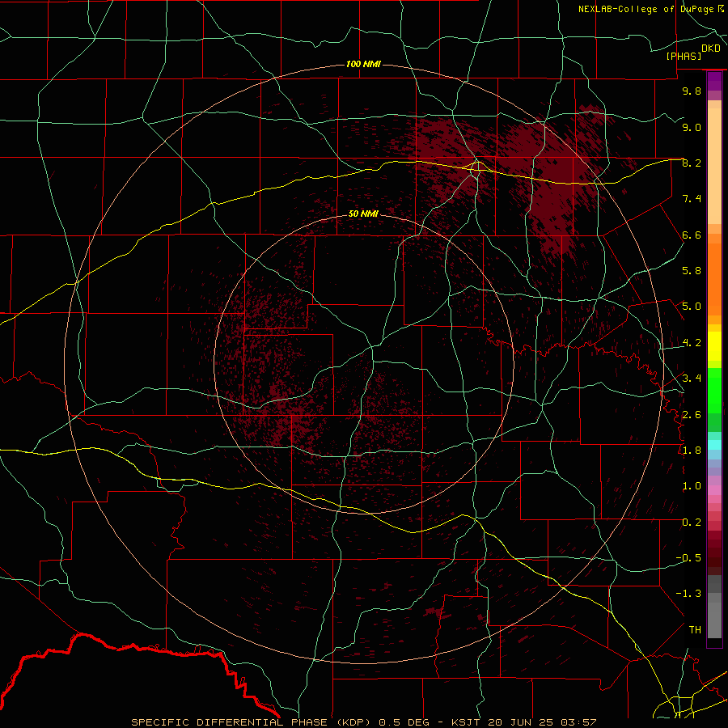Click the 6.6 color scale value

(692, 235)
